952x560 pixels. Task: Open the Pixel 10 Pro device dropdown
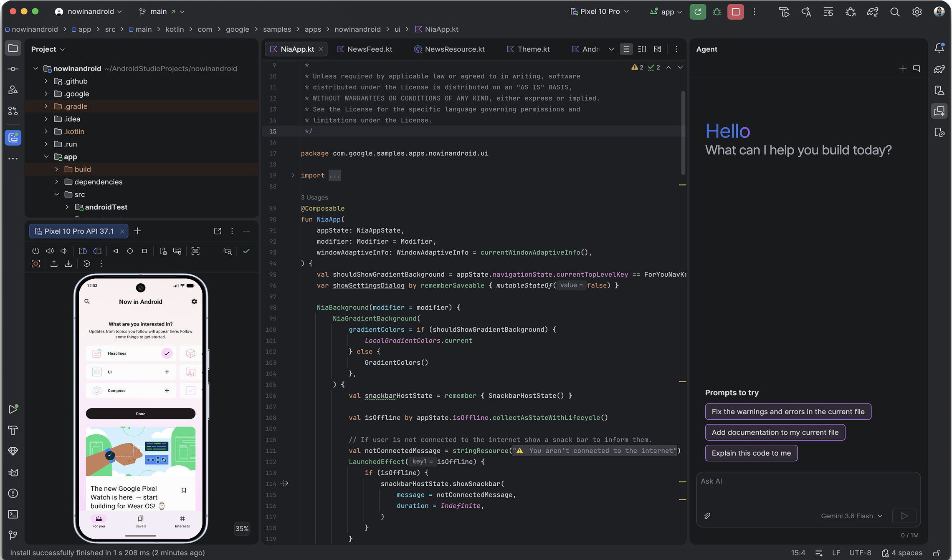(600, 12)
